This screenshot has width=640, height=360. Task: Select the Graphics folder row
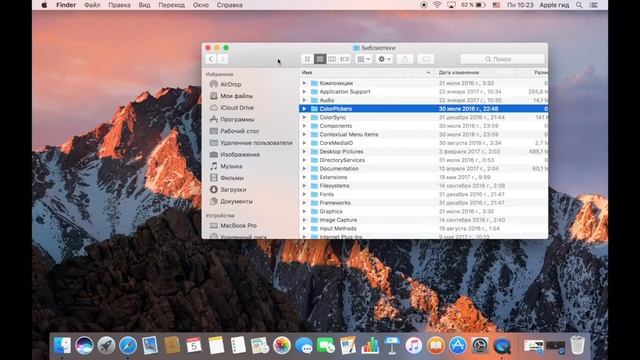[x=423, y=211]
